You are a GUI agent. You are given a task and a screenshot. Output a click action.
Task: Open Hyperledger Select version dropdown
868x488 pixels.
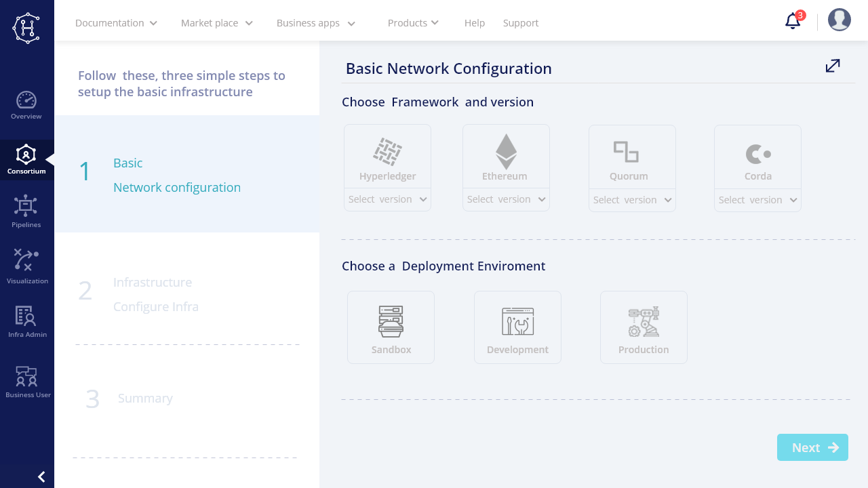click(x=387, y=199)
